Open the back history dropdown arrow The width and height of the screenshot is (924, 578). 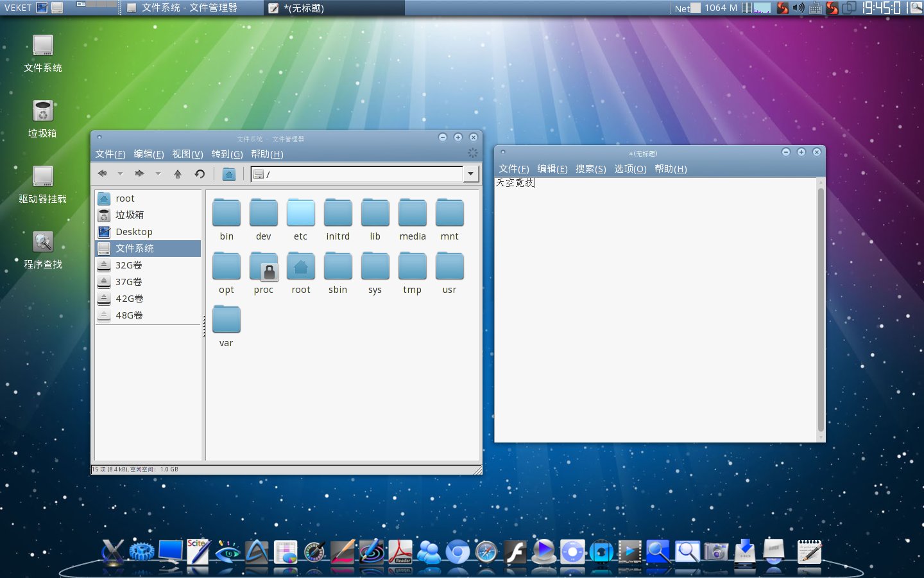coord(120,173)
